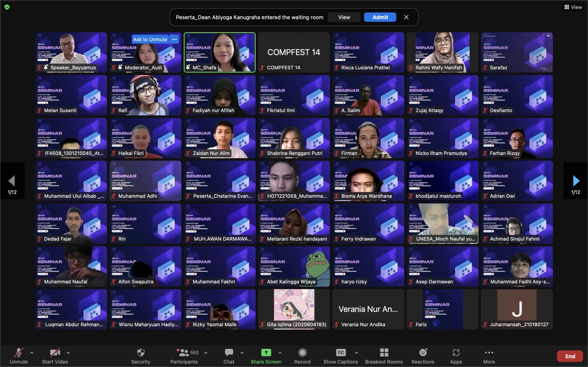This screenshot has width=588, height=367.
Task: Expand video options arrow beside Start Video
Action: (x=68, y=353)
